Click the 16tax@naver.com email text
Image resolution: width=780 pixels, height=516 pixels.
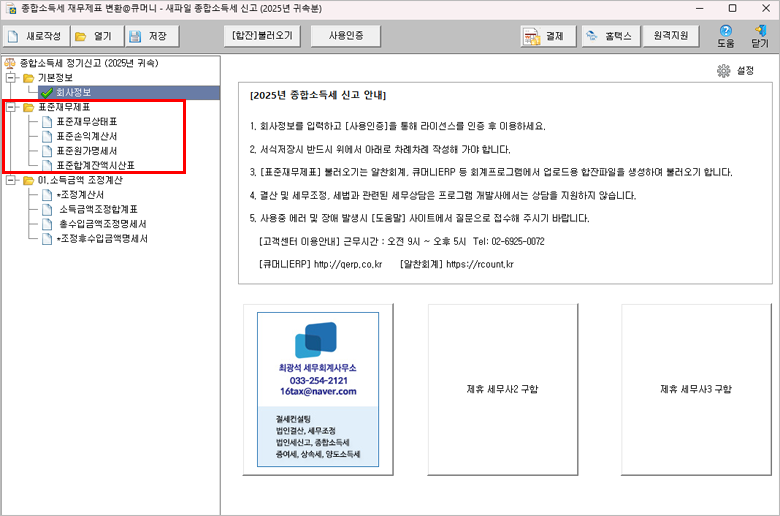[x=318, y=392]
